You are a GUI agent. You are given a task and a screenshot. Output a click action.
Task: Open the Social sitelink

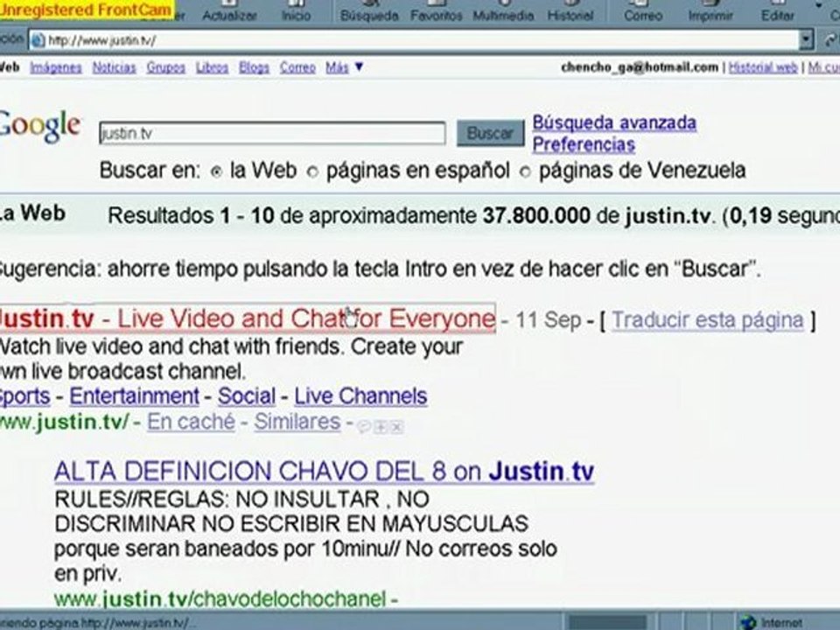pos(247,396)
